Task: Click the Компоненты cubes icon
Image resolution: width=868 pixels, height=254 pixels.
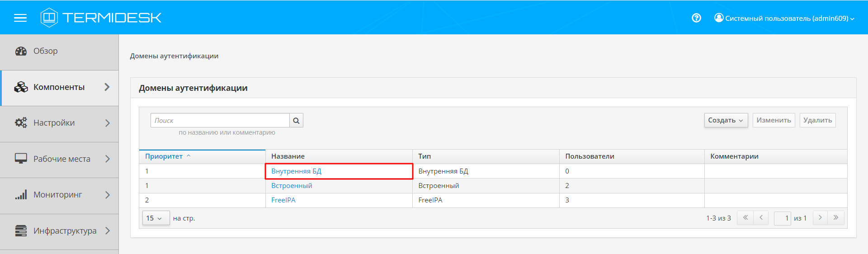Action: click(21, 87)
